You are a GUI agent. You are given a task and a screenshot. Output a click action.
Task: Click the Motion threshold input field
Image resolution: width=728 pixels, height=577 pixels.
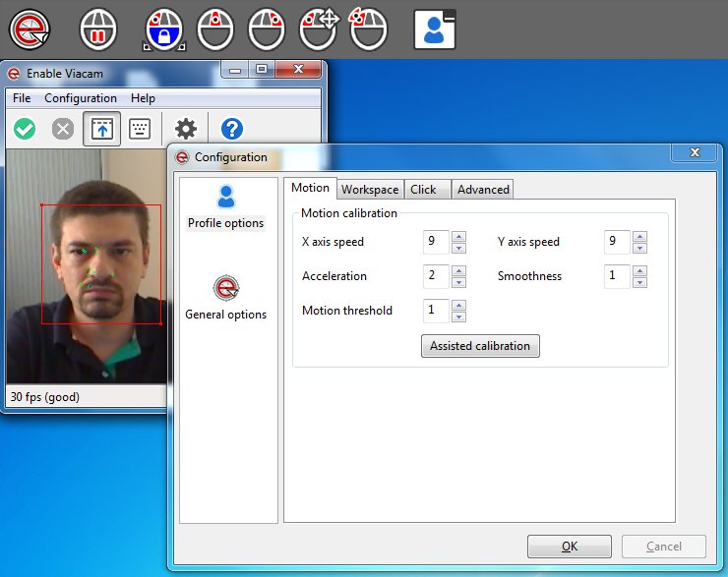coord(435,311)
